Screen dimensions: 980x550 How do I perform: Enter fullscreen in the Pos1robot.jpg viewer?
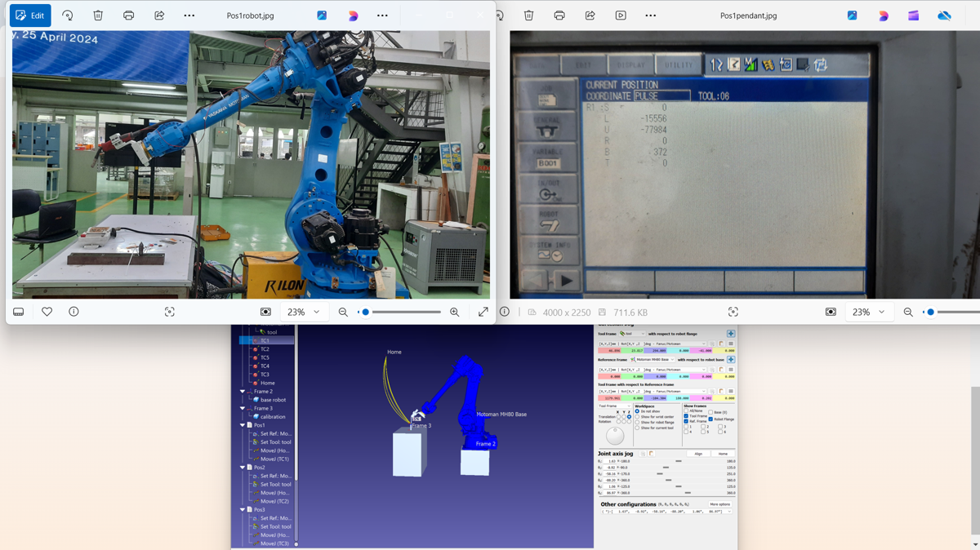click(483, 312)
